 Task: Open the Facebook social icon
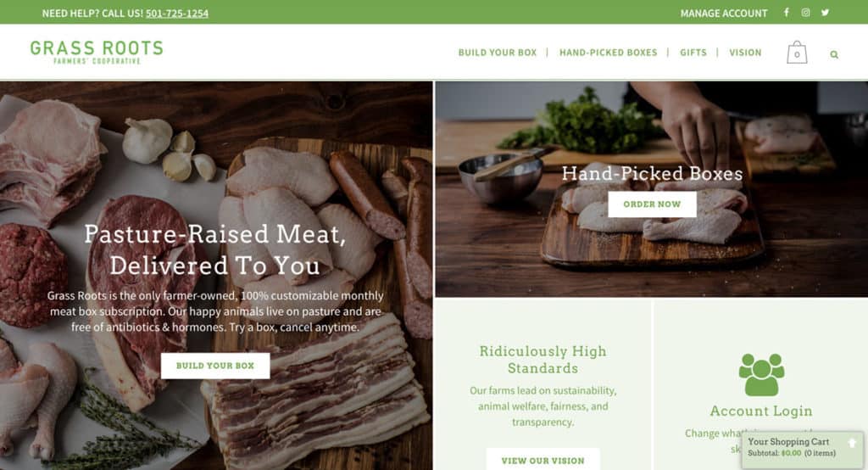[x=786, y=12]
